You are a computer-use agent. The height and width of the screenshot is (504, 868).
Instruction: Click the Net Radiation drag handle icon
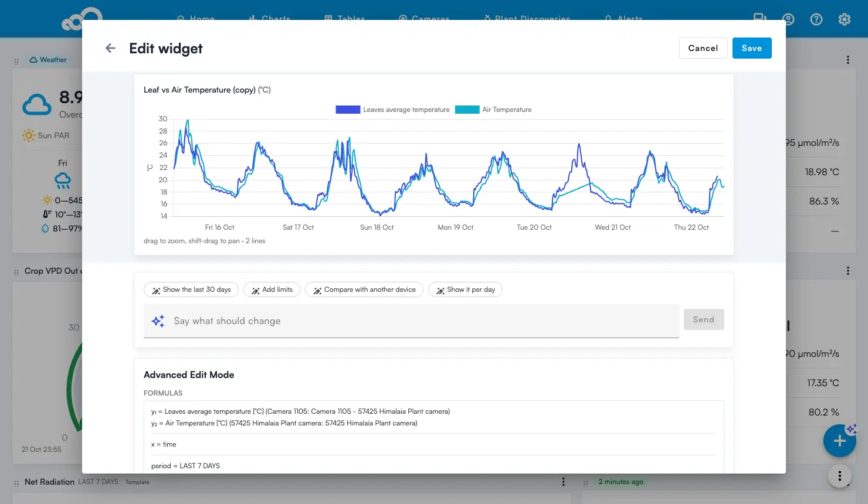(x=16, y=483)
